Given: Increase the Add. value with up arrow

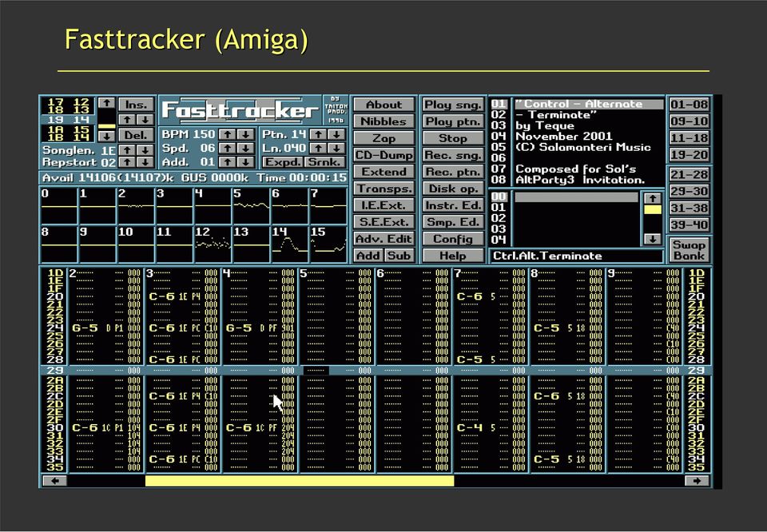Looking at the screenshot, I should (226, 162).
